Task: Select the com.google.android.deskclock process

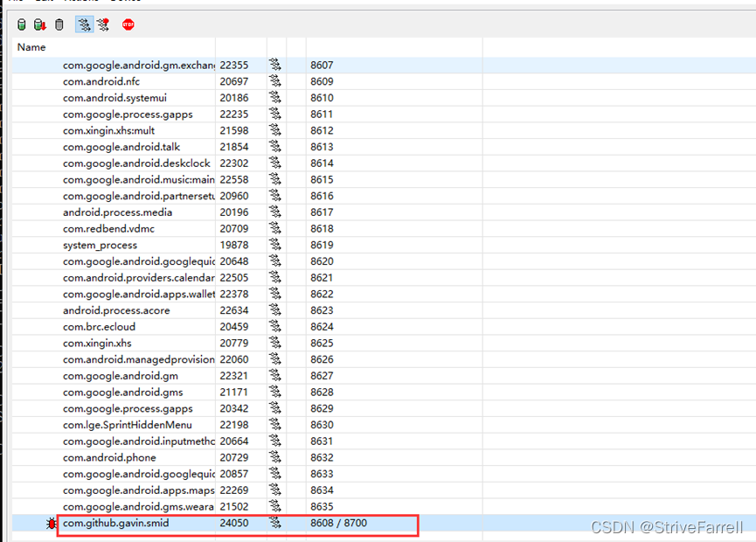Action: [137, 163]
